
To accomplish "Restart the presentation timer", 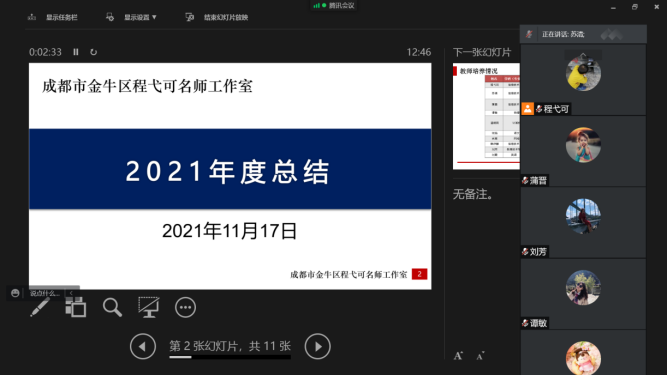I will coord(94,52).
